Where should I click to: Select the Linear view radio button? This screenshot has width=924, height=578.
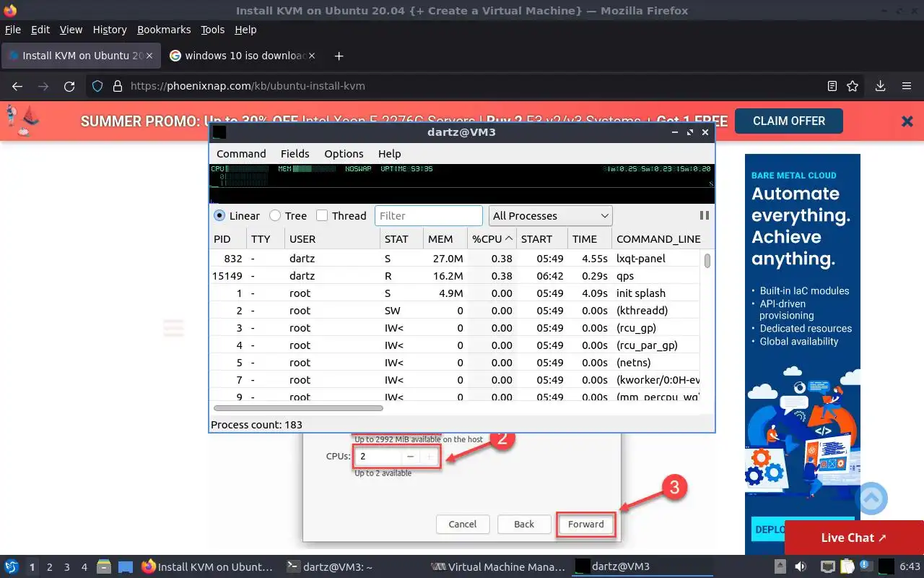pyautogui.click(x=219, y=215)
